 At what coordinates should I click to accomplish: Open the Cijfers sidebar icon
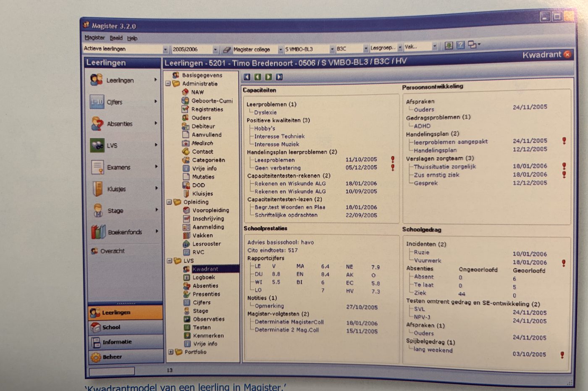(x=97, y=102)
